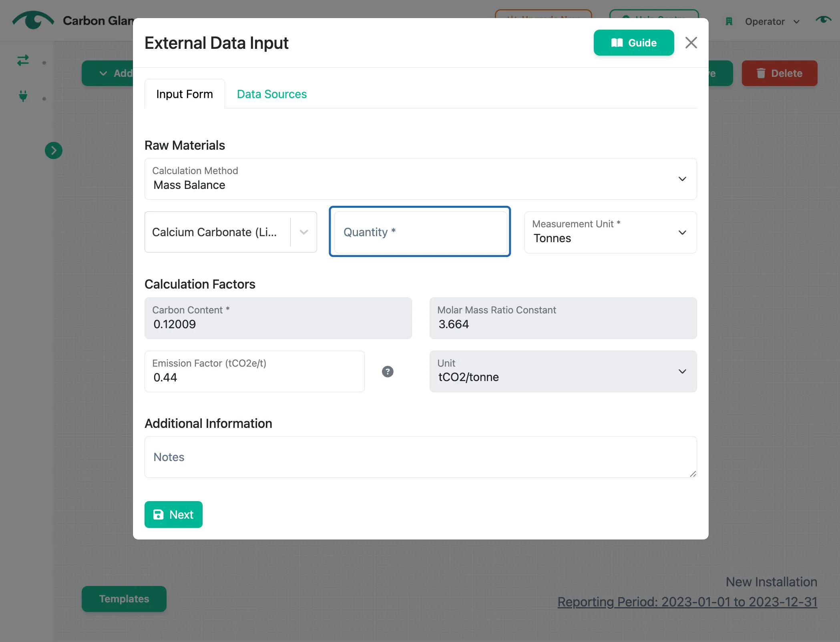
Task: Click the building icon beside Operator
Action: coord(729,21)
